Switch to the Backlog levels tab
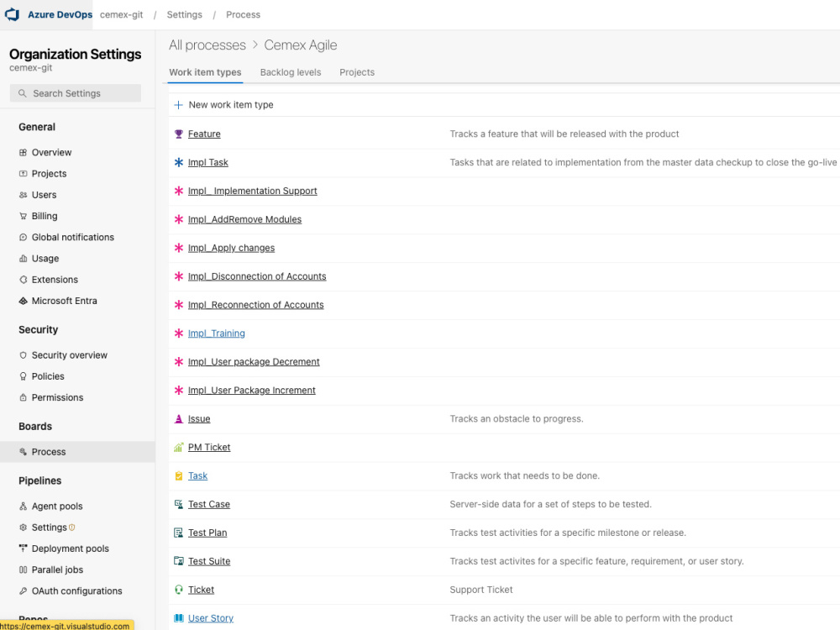Screen dimensions: 840x630 pyautogui.click(x=291, y=72)
